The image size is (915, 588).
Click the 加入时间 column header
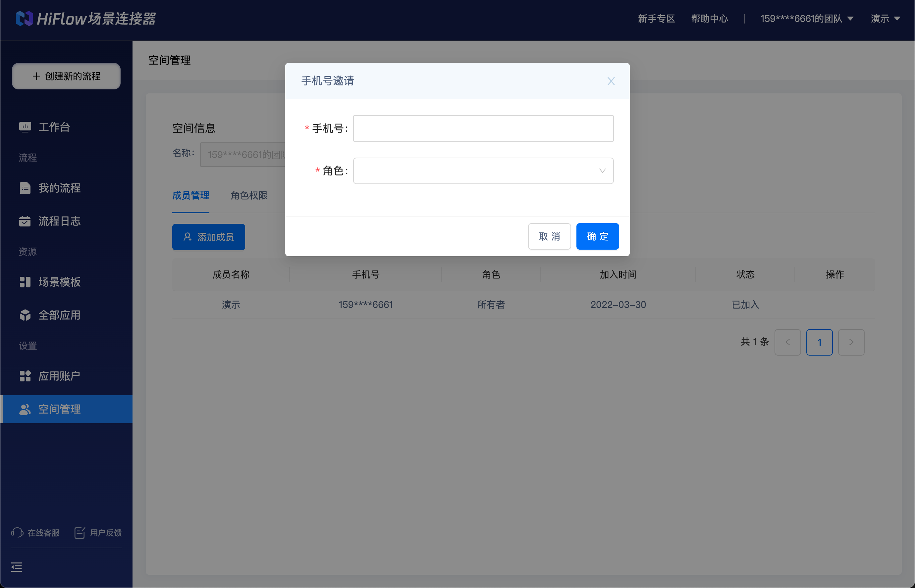[x=618, y=274]
